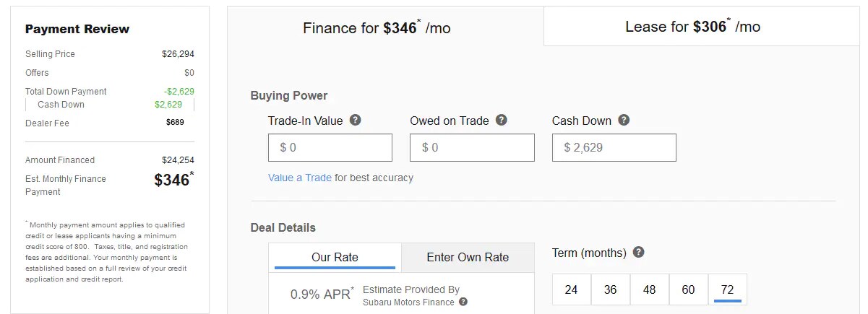This screenshot has width=868, height=314.
Task: Select the 24 month term
Action: [572, 289]
